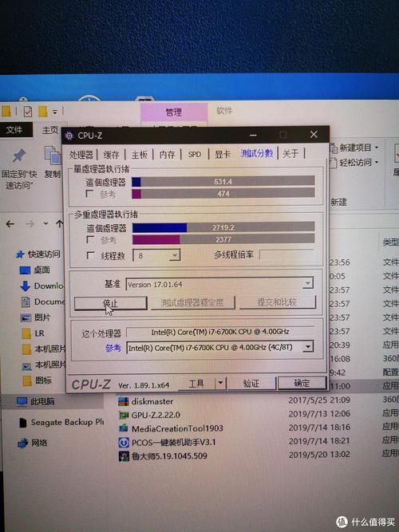Open recent locations chevron in Explorer
This screenshot has width=399, height=532.
click(x=45, y=223)
